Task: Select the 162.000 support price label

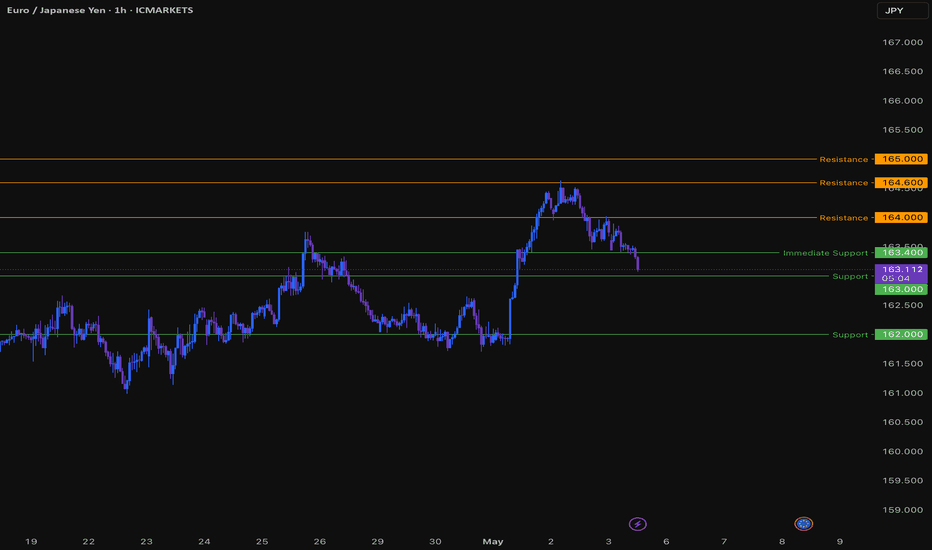Action: 901,334
